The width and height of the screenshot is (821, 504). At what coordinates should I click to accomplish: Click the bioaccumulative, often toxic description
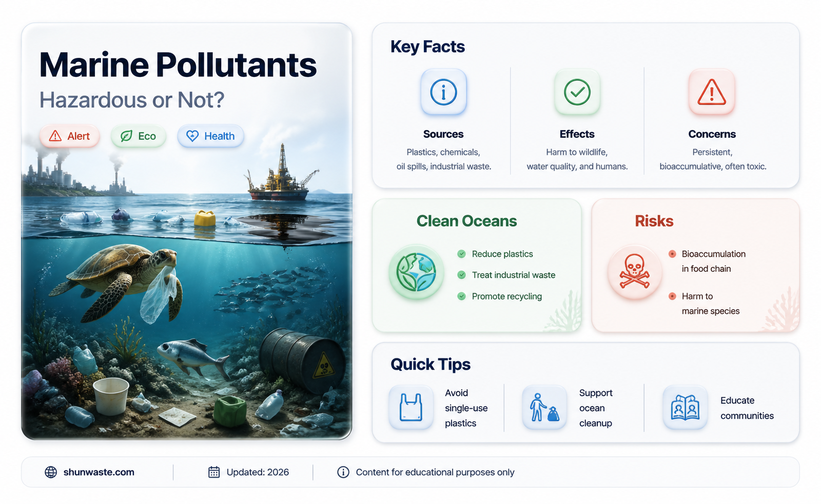[x=713, y=167]
